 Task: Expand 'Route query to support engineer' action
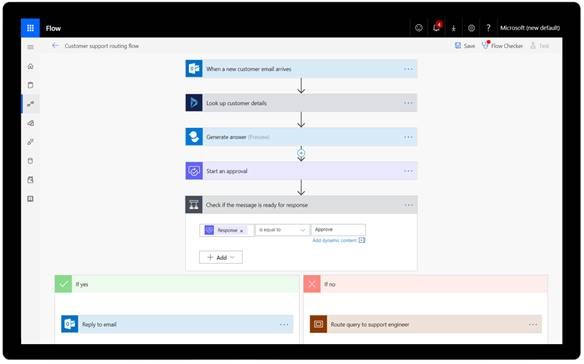[x=426, y=324]
